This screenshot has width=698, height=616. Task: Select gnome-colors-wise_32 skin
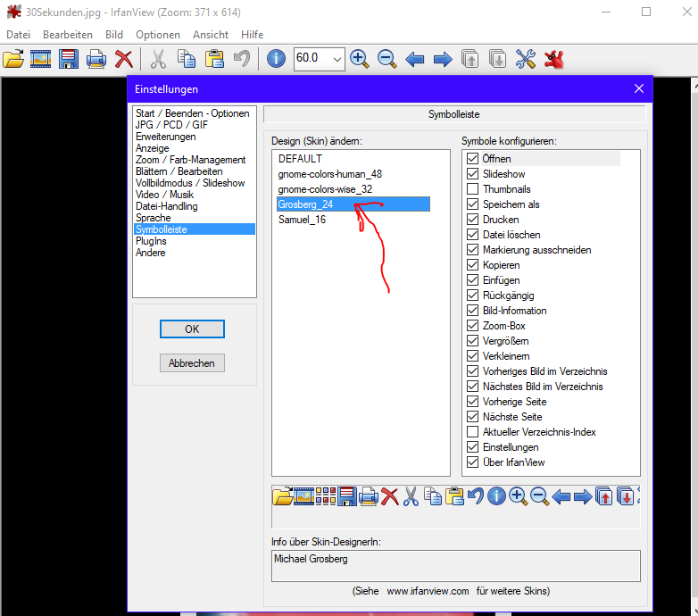(325, 188)
